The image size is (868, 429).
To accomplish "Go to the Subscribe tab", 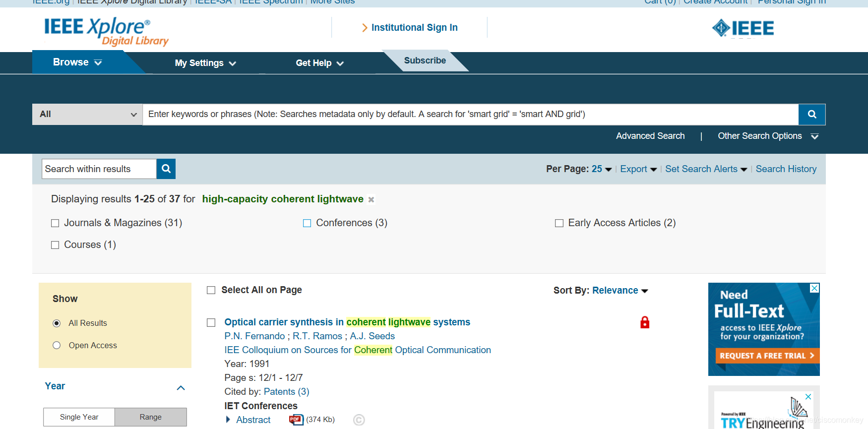I will click(425, 61).
